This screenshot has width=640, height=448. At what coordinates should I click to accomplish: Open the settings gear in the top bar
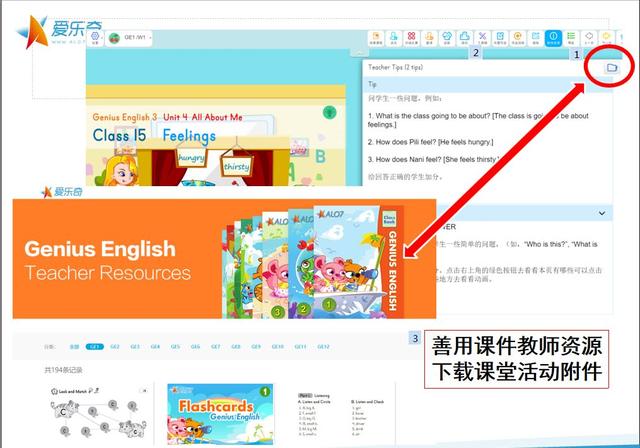tap(95, 37)
